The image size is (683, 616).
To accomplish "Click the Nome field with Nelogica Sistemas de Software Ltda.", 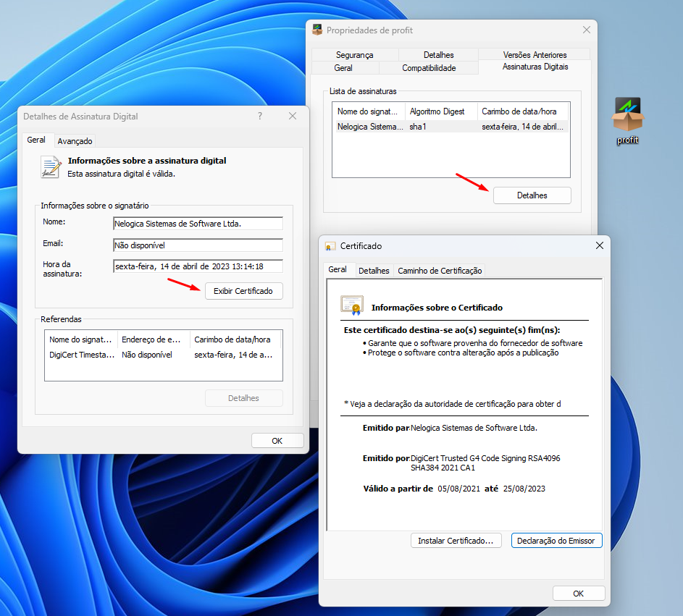I will (x=198, y=224).
